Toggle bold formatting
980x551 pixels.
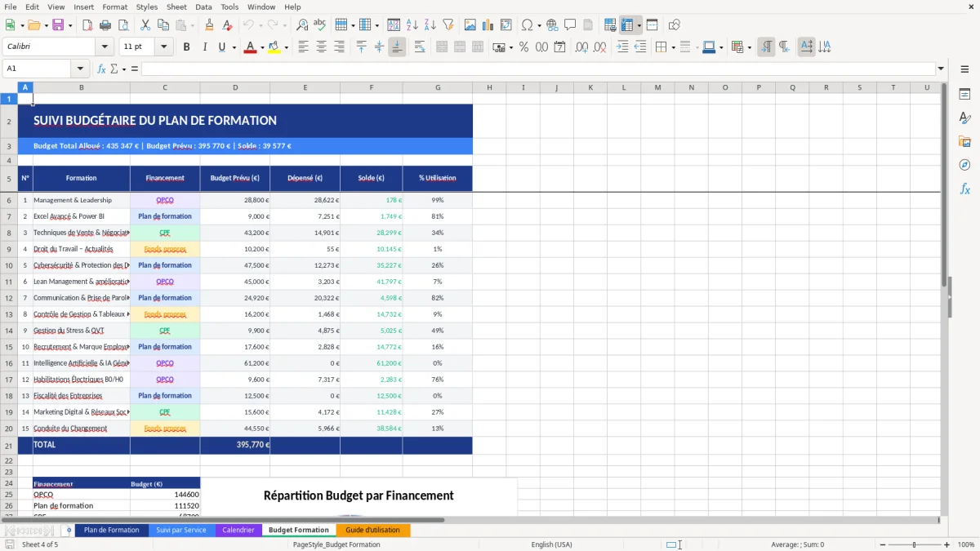(186, 47)
